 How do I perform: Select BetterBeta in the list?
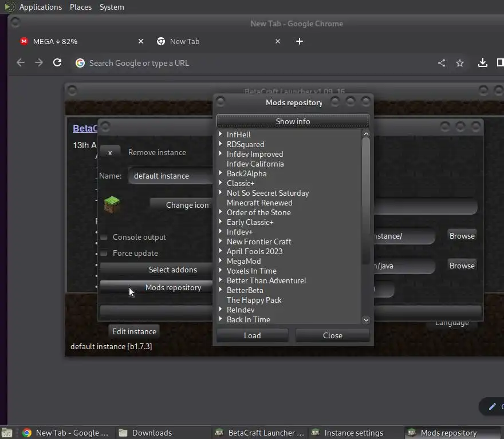[245, 290]
